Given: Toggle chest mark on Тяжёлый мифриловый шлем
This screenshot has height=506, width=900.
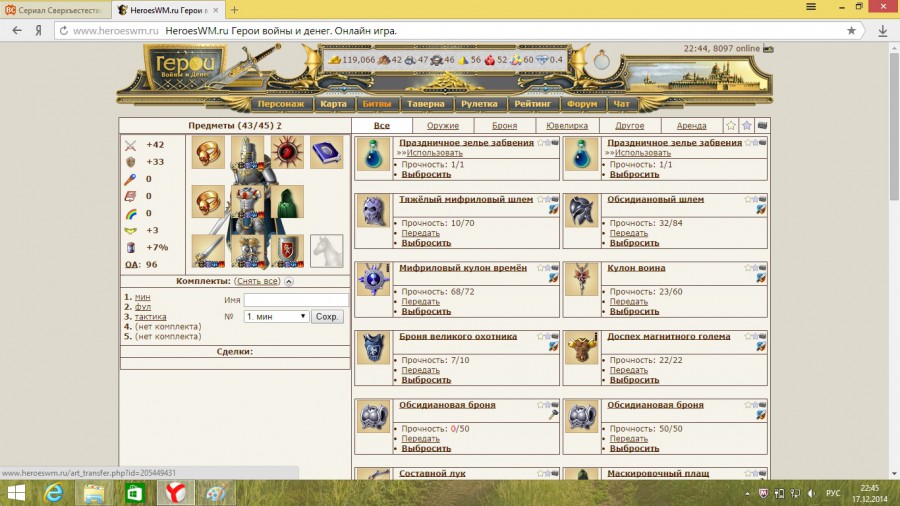Looking at the screenshot, I should pos(555,199).
